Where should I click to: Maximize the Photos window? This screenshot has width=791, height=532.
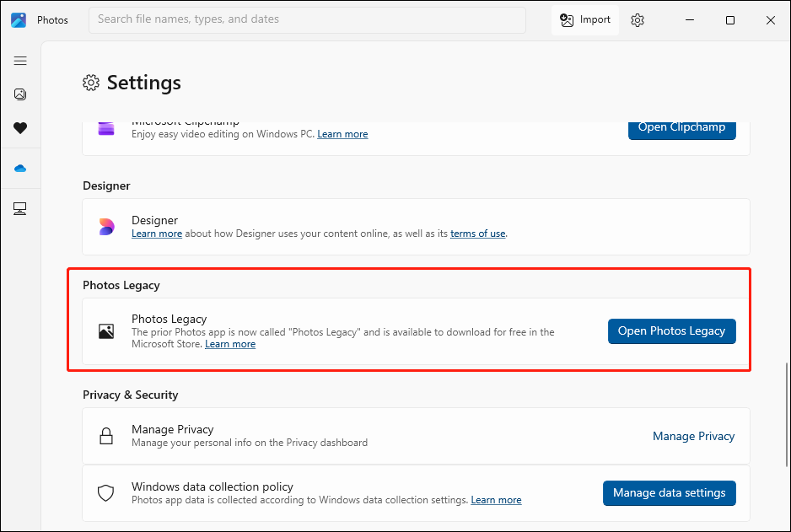[x=730, y=20]
